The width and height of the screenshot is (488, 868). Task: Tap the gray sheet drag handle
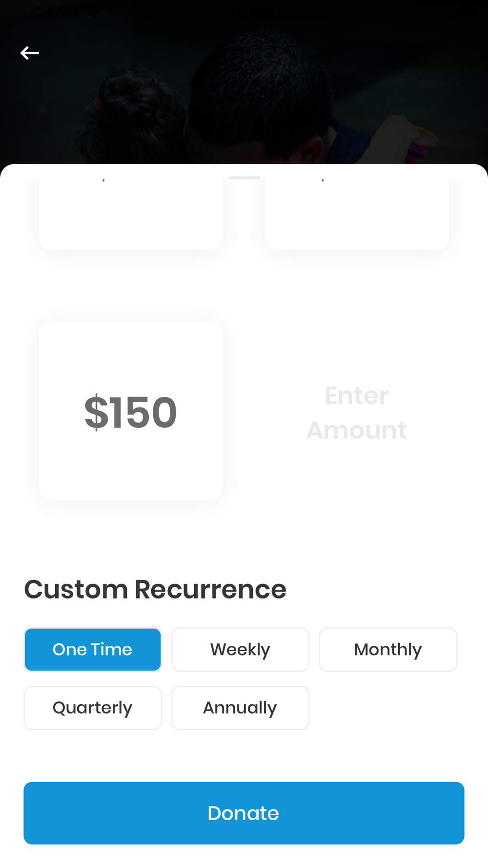244,177
